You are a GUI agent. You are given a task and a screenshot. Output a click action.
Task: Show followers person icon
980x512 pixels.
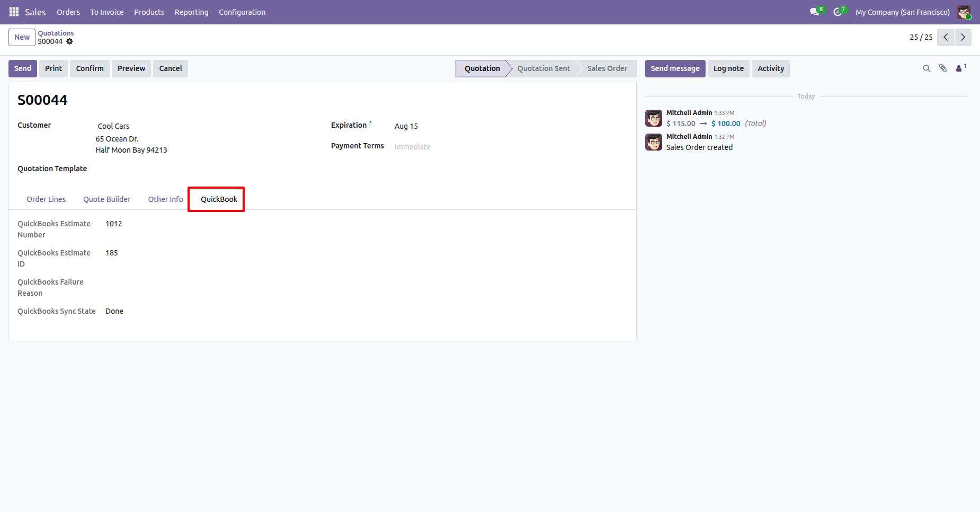(x=960, y=68)
